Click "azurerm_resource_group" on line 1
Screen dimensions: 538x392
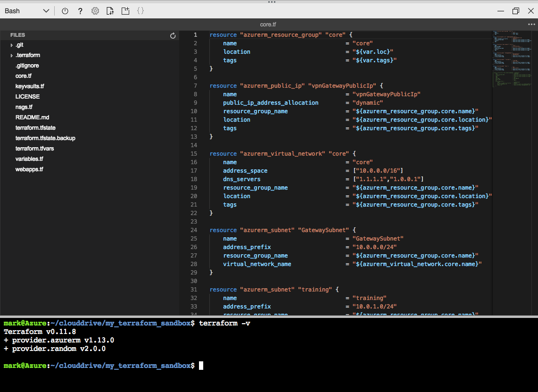click(x=281, y=35)
